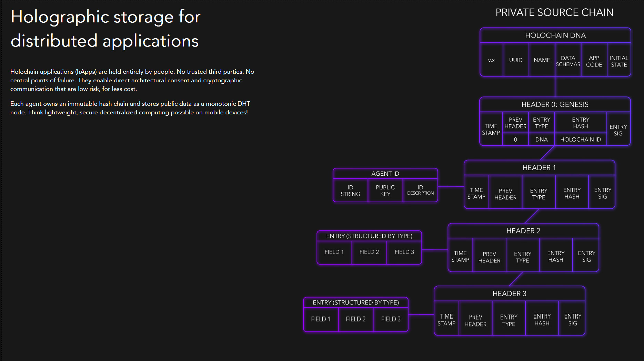The height and width of the screenshot is (361, 644).
Task: Click the 'PRIVATE SOURCE CHAIN' title
Action: point(554,12)
